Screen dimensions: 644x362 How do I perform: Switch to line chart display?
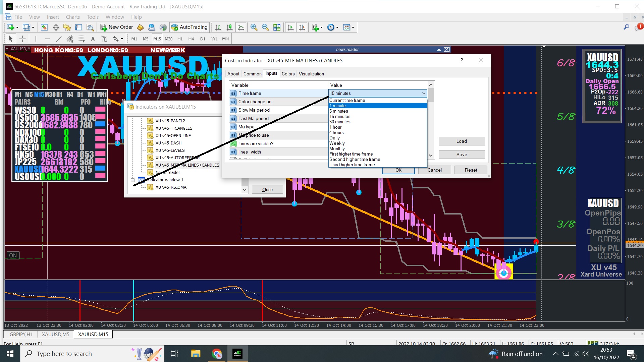pos(241,27)
